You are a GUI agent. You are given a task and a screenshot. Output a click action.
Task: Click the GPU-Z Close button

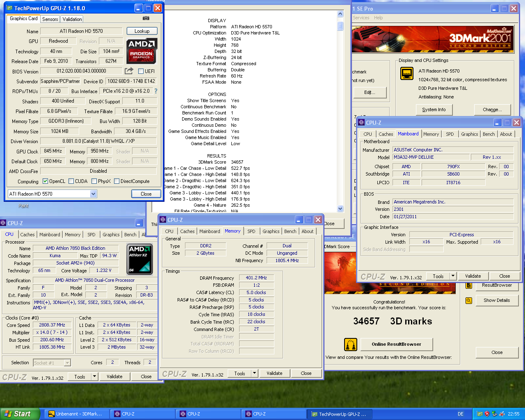point(146,194)
